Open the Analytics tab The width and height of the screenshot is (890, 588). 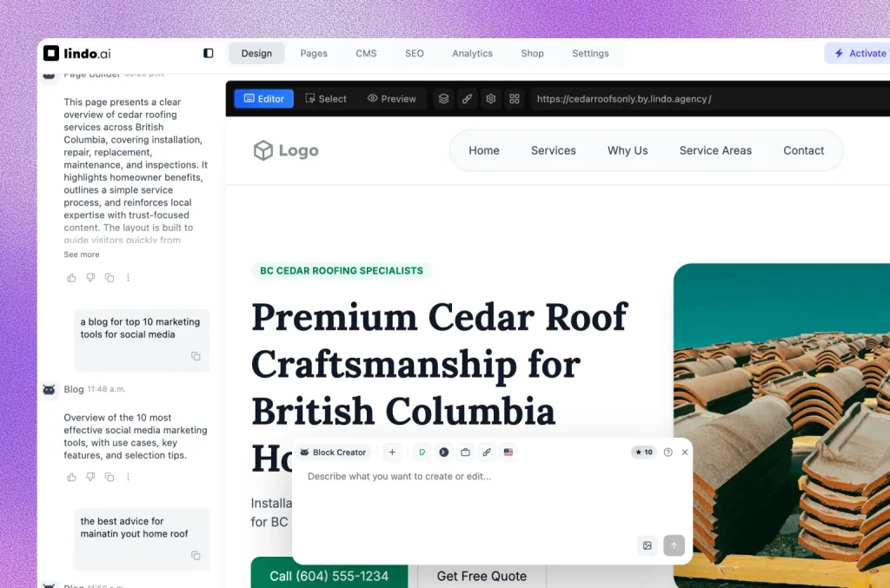click(x=472, y=53)
